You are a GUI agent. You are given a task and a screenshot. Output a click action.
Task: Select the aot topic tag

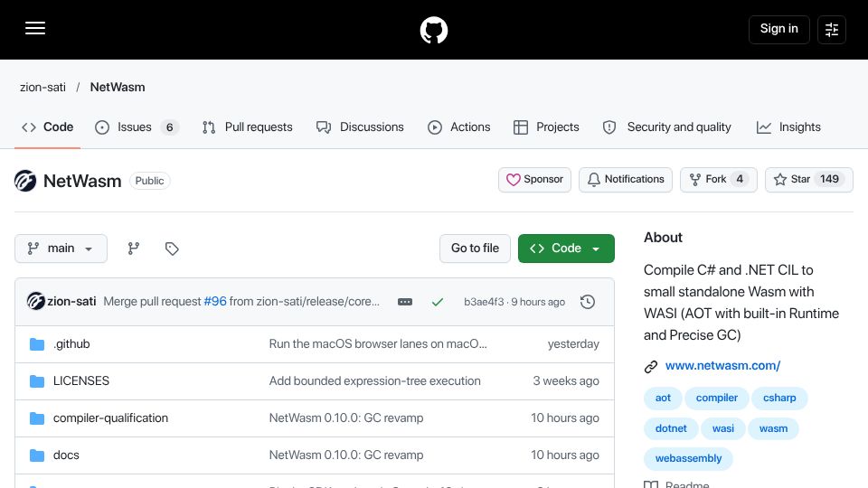(663, 398)
